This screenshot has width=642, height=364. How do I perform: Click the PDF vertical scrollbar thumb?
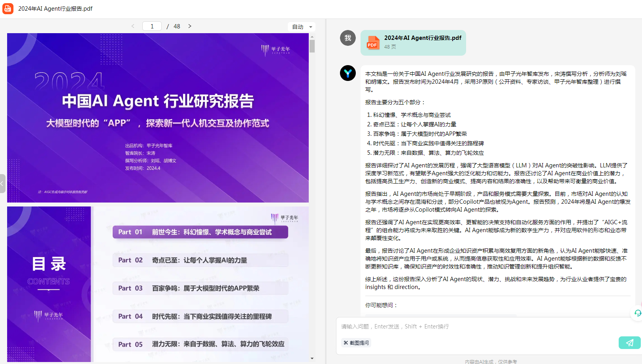[312, 46]
